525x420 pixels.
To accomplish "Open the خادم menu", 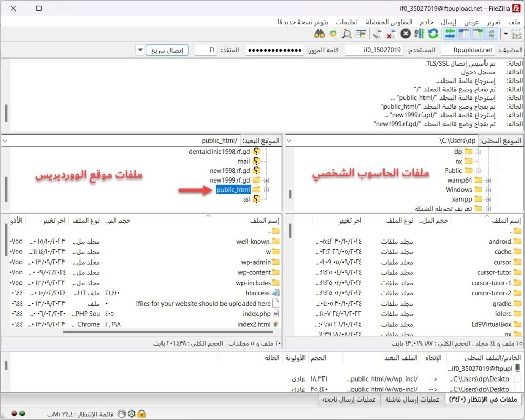I will pos(427,22).
